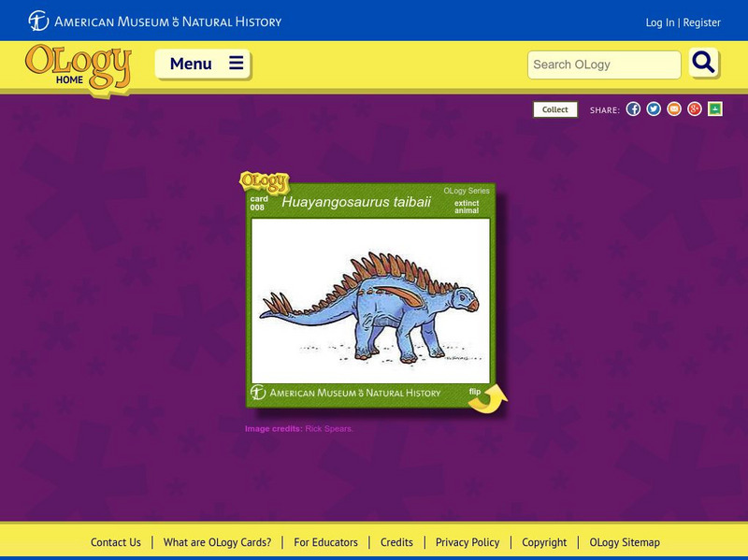
Task: Open the OLogy Sitemap
Action: point(624,541)
